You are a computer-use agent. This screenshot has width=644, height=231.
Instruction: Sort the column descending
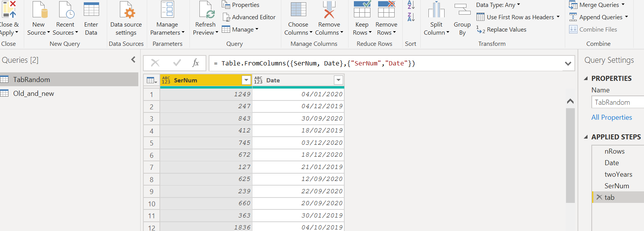coord(411,17)
